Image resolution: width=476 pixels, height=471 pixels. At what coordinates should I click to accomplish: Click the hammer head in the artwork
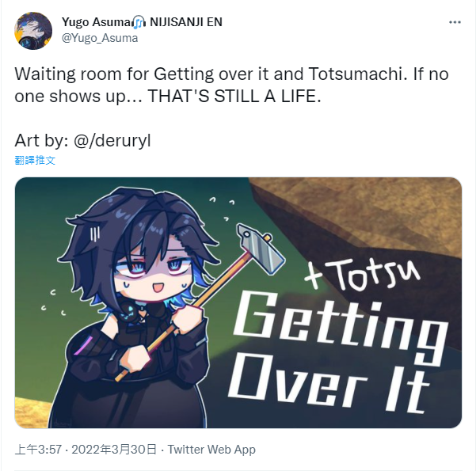[x=261, y=249]
